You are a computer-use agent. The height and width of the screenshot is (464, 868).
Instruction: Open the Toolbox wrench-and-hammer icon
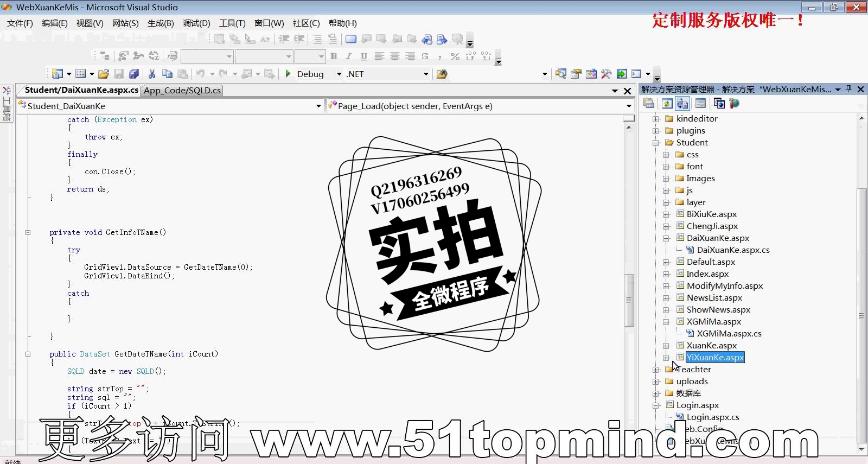pyautogui.click(x=607, y=74)
